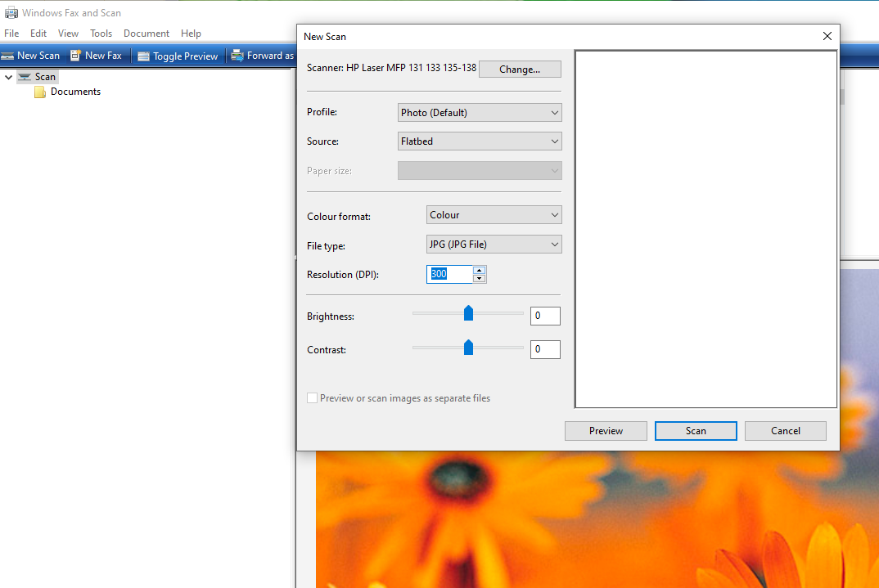
Task: Open the Profile dropdown
Action: click(480, 113)
